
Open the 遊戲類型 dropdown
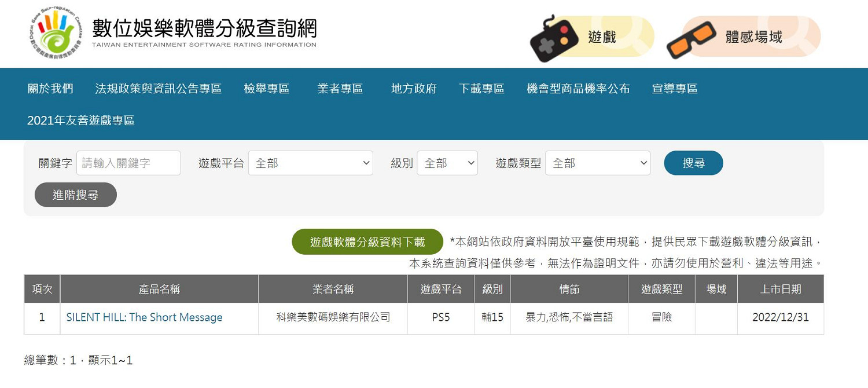coord(598,163)
